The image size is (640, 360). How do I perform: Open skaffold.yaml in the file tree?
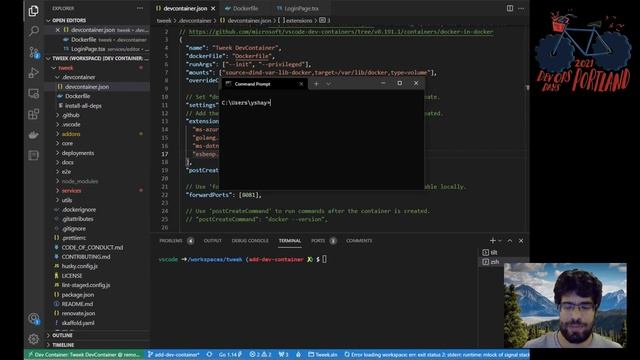tap(78, 323)
